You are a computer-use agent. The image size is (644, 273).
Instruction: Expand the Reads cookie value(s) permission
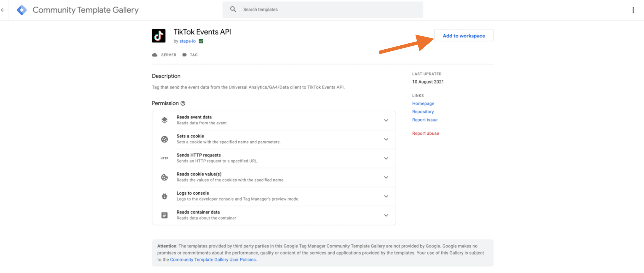386,177
